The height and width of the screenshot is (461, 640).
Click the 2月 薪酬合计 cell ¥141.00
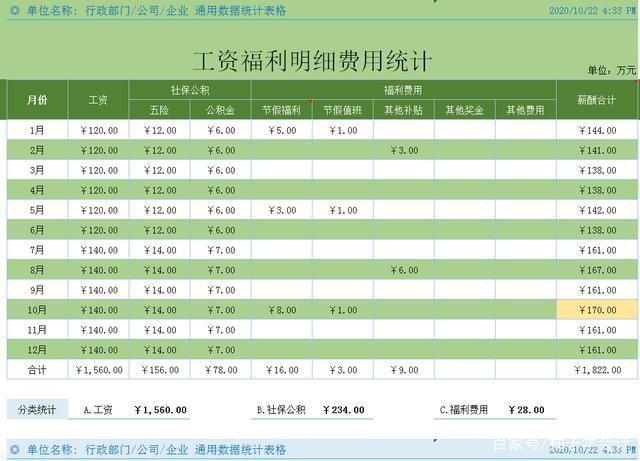597,150
